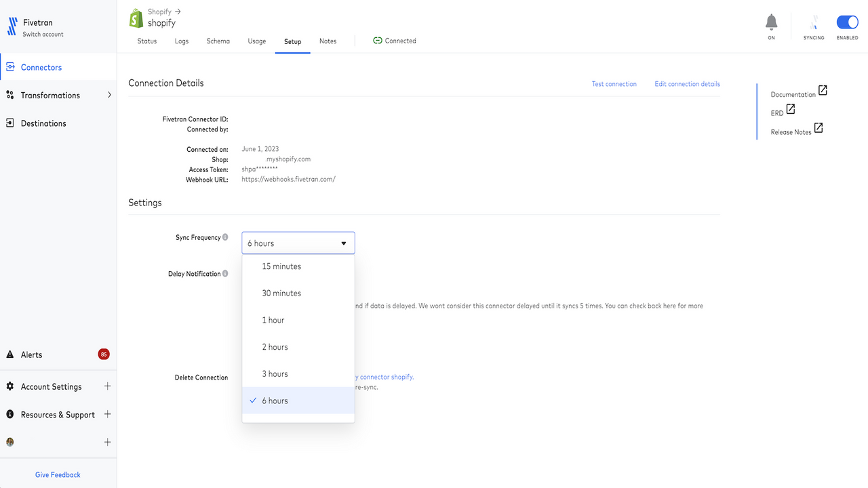
Task: Choose the 1 hour option
Action: [x=298, y=320]
